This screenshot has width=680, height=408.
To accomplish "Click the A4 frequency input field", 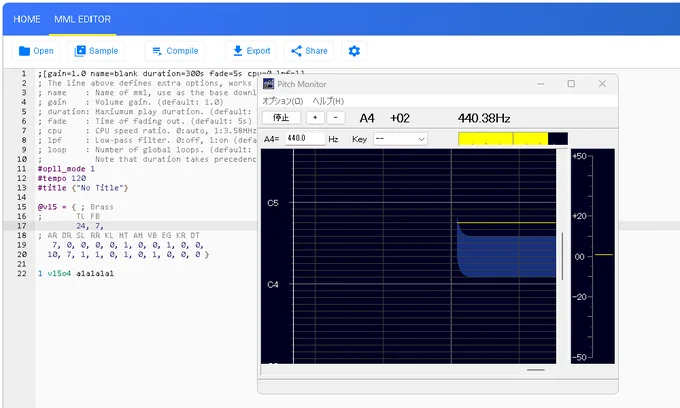I will 305,139.
